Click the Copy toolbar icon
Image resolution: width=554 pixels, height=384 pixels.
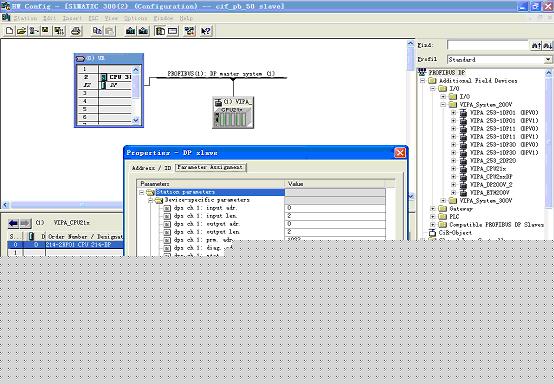tap(97, 31)
